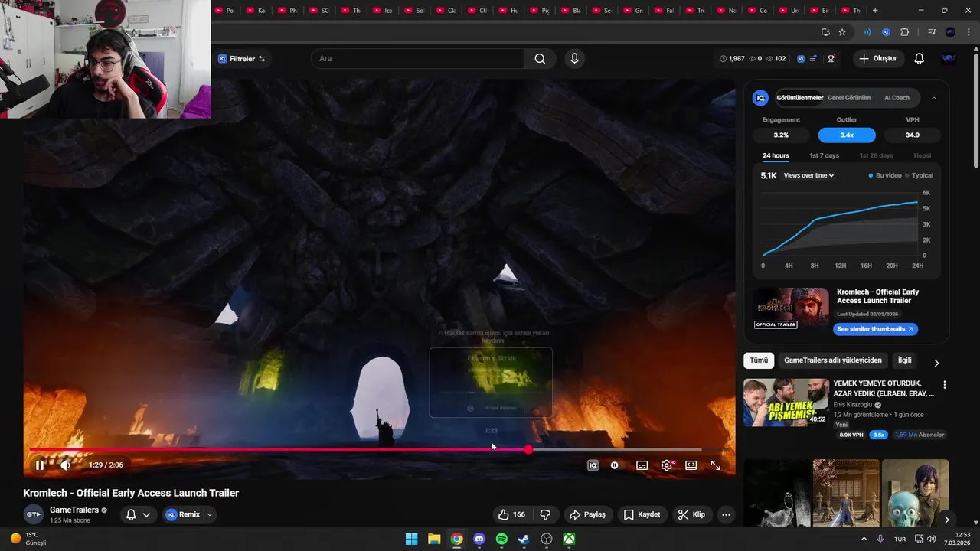980x551 pixels.
Task: Save the video with Kaydet
Action: (x=642, y=514)
